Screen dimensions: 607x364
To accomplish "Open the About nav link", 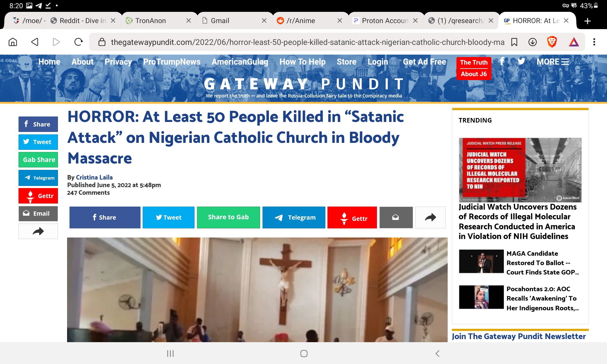I will tap(82, 62).
